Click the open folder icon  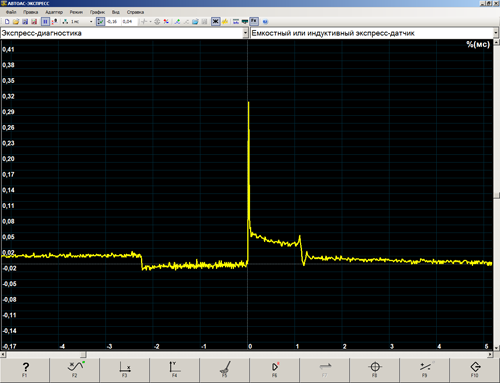click(16, 22)
